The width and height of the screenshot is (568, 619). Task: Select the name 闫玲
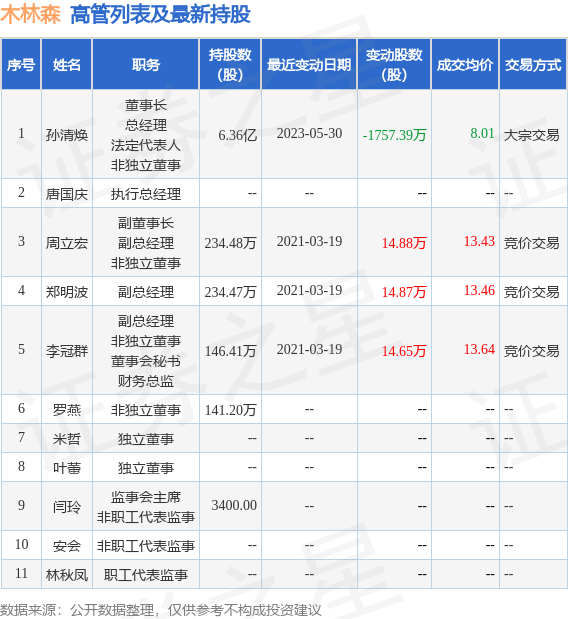click(x=67, y=506)
